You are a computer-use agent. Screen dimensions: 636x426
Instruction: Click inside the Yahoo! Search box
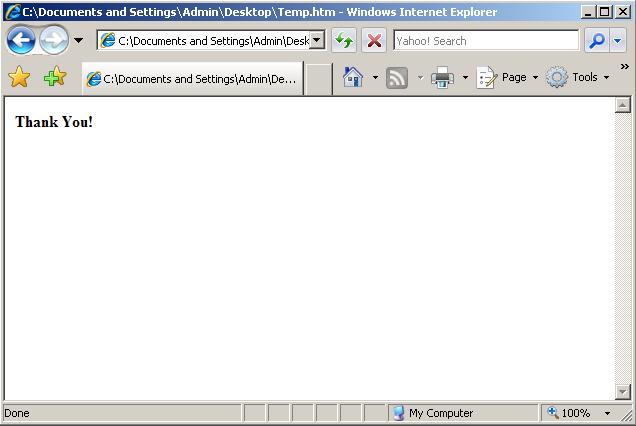(x=485, y=41)
